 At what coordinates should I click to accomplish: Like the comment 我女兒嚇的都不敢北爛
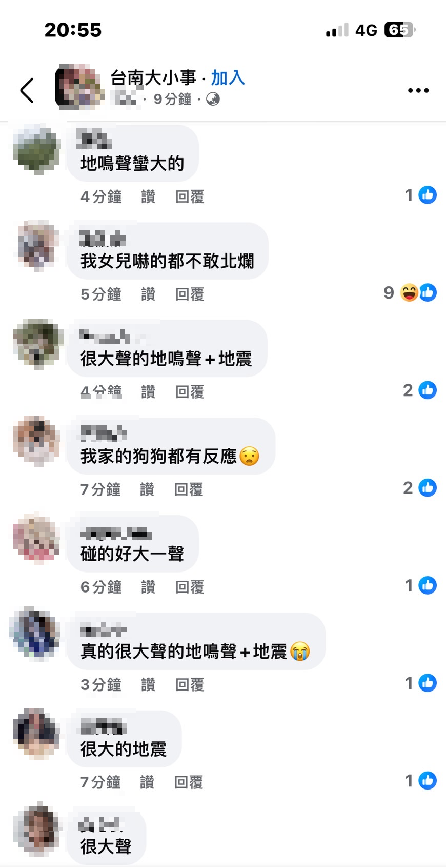click(x=148, y=294)
